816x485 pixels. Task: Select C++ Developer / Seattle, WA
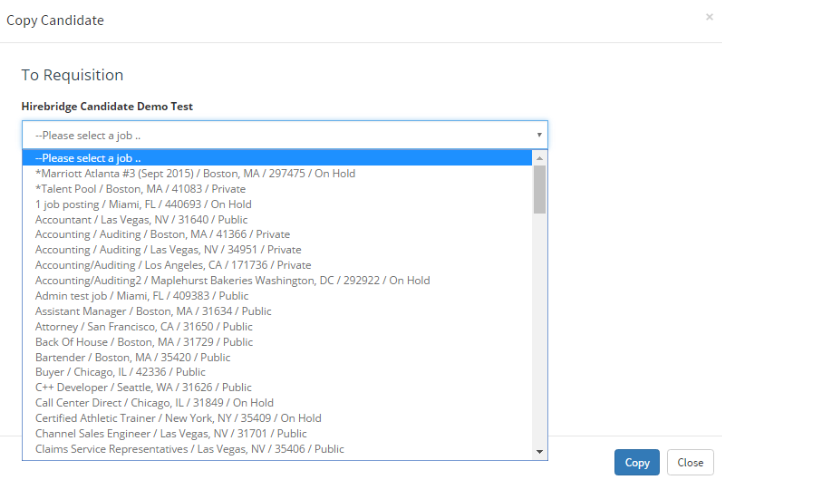[x=143, y=387]
